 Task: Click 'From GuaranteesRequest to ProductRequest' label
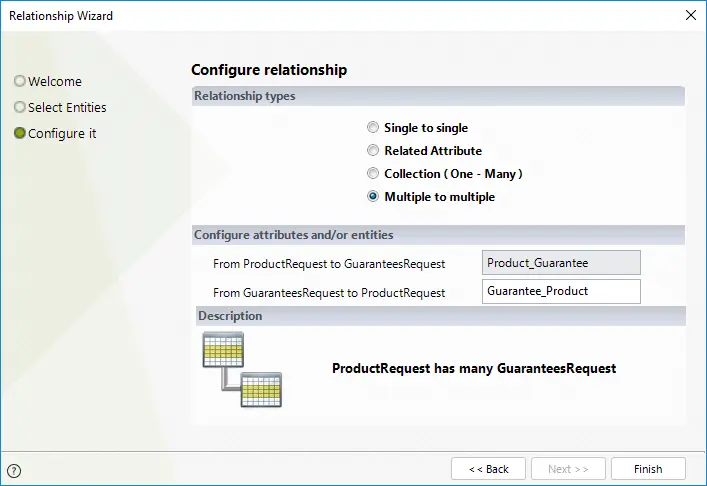tap(329, 293)
